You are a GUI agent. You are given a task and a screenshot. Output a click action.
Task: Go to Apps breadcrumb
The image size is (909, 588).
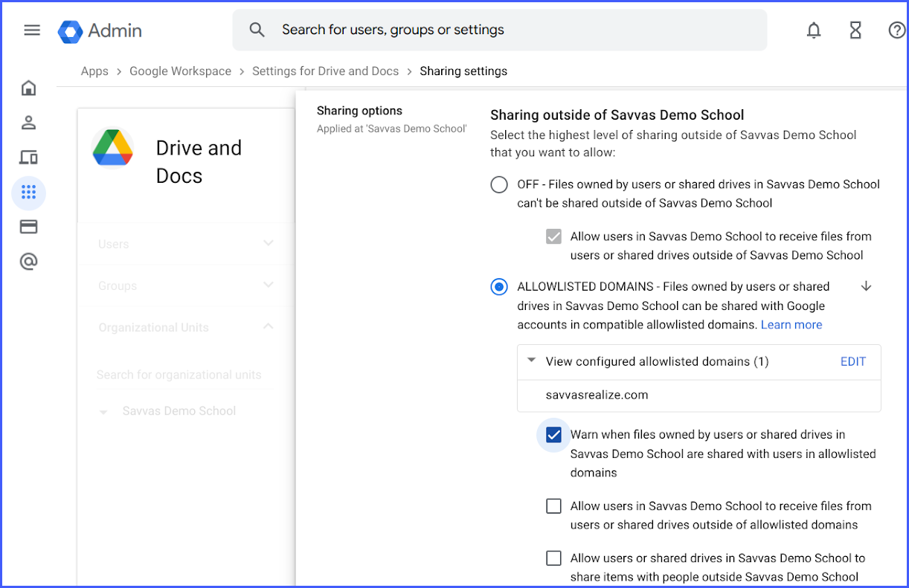pos(94,71)
